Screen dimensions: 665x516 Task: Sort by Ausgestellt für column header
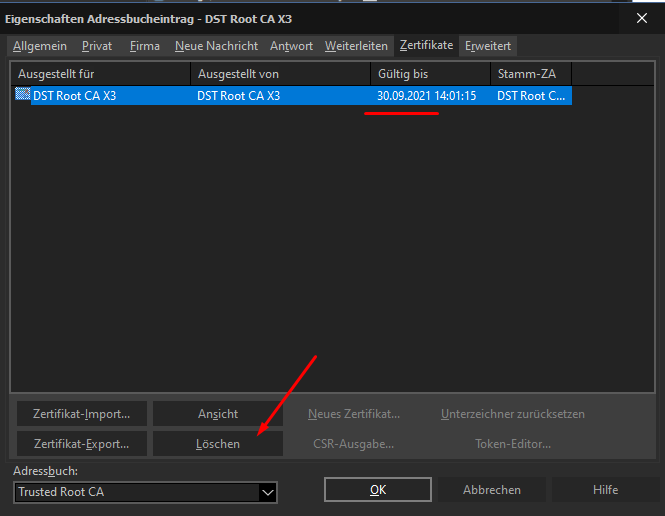click(x=101, y=74)
